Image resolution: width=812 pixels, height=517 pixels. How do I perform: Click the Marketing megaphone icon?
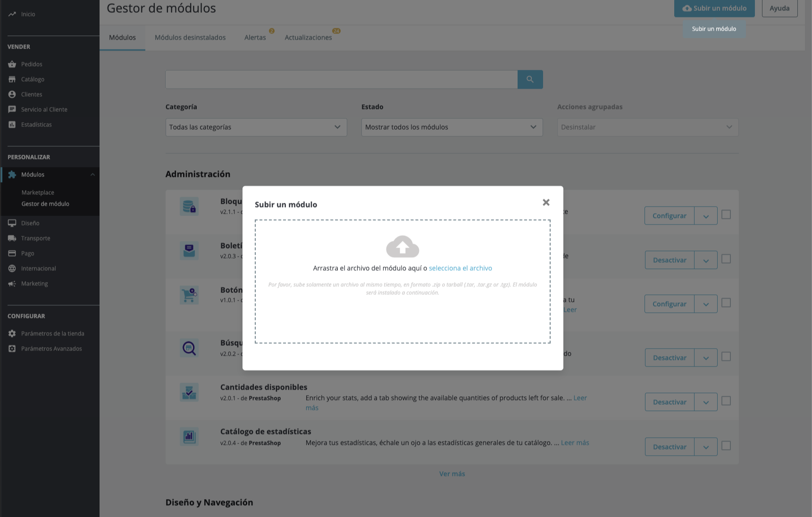pyautogui.click(x=12, y=284)
